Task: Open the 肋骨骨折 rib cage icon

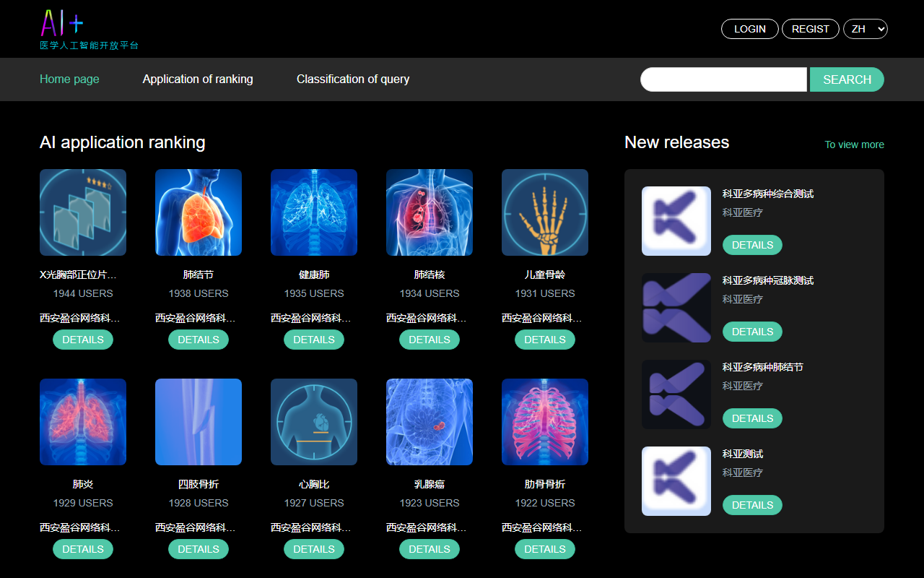Action: [x=545, y=422]
